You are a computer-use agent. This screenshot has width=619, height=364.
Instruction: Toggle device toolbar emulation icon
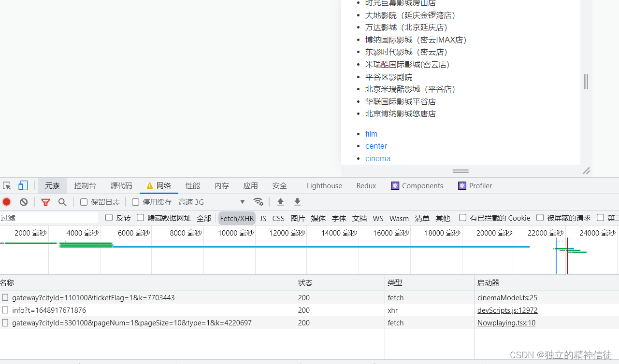23,186
